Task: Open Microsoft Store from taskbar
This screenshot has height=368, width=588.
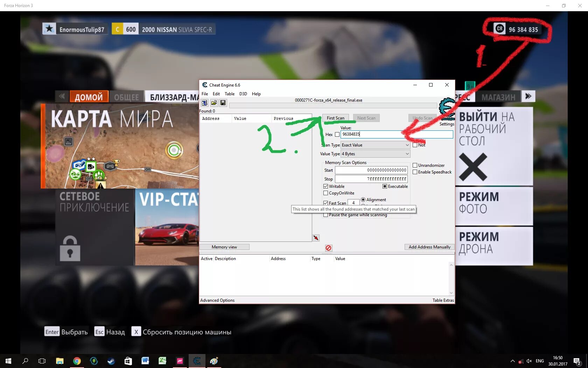Action: coord(128,361)
